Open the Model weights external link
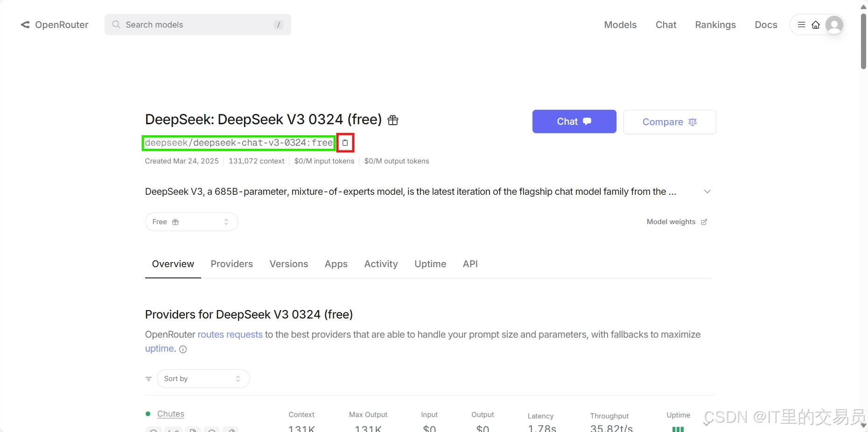 pos(677,222)
